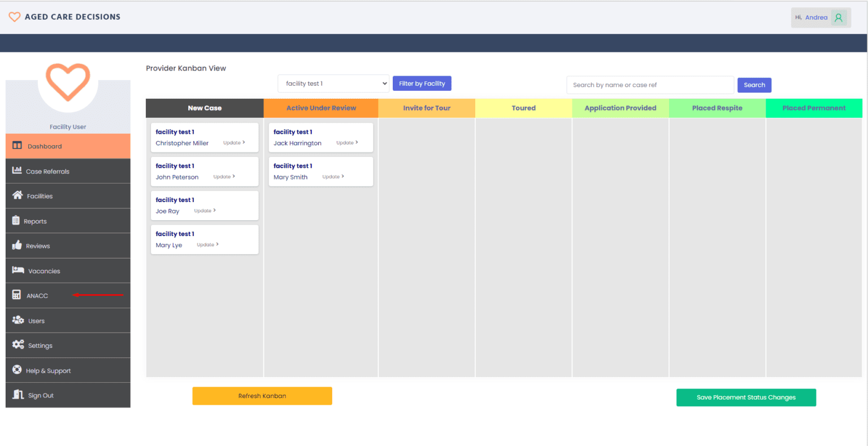Click the Reports clipboard icon
Viewport: 868px width, 446px height.
tap(18, 220)
